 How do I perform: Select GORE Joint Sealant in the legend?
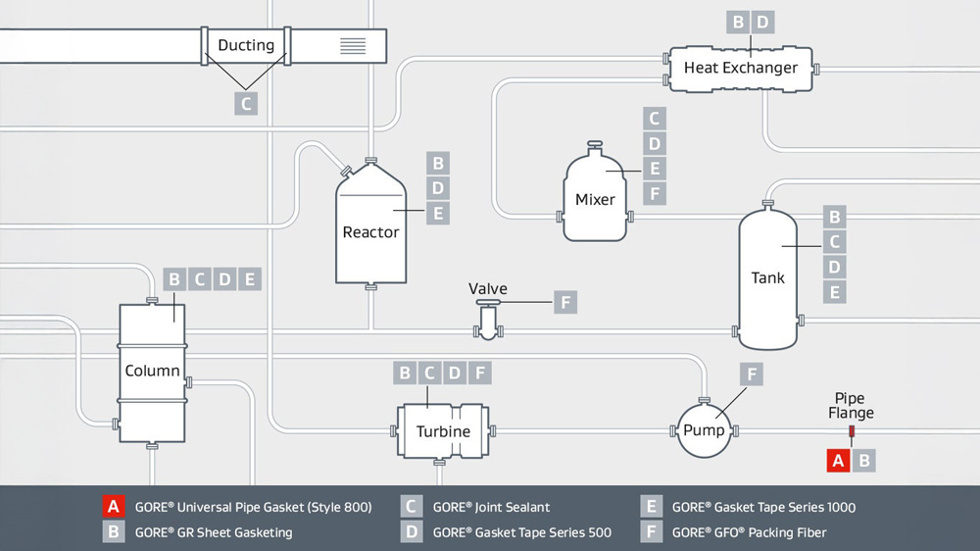point(490,507)
